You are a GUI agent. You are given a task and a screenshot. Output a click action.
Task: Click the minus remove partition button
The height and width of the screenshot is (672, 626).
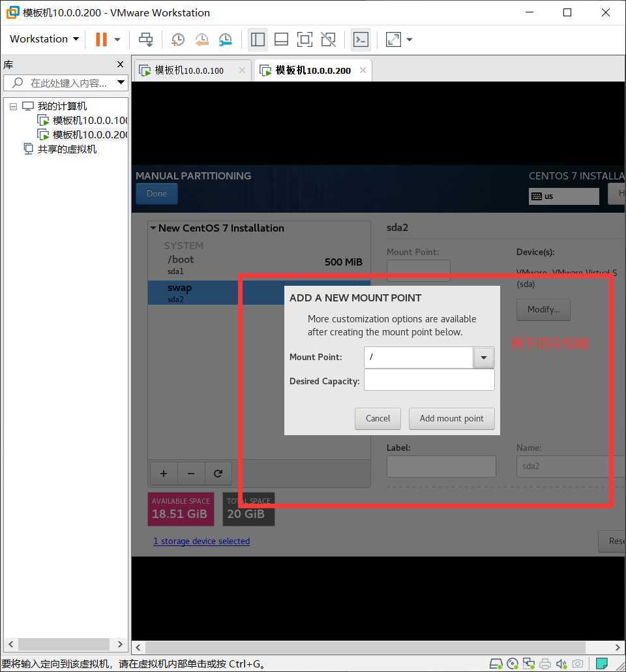191,474
